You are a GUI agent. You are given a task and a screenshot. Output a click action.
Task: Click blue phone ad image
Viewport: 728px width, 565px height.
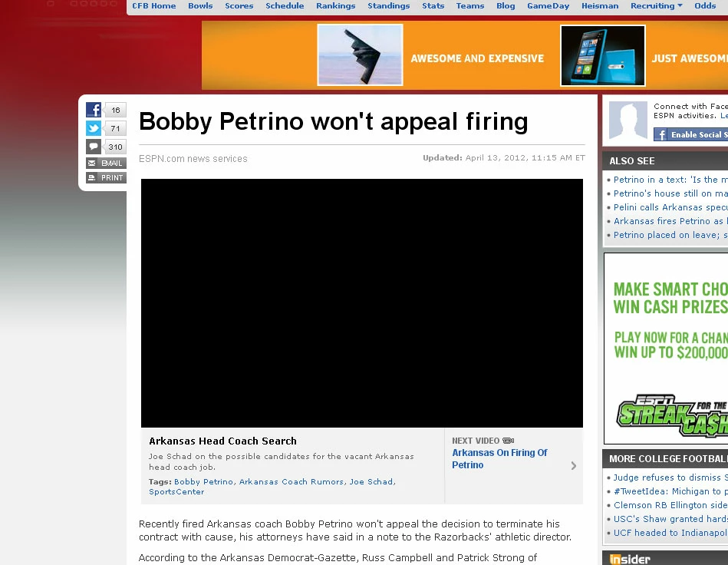coord(603,55)
